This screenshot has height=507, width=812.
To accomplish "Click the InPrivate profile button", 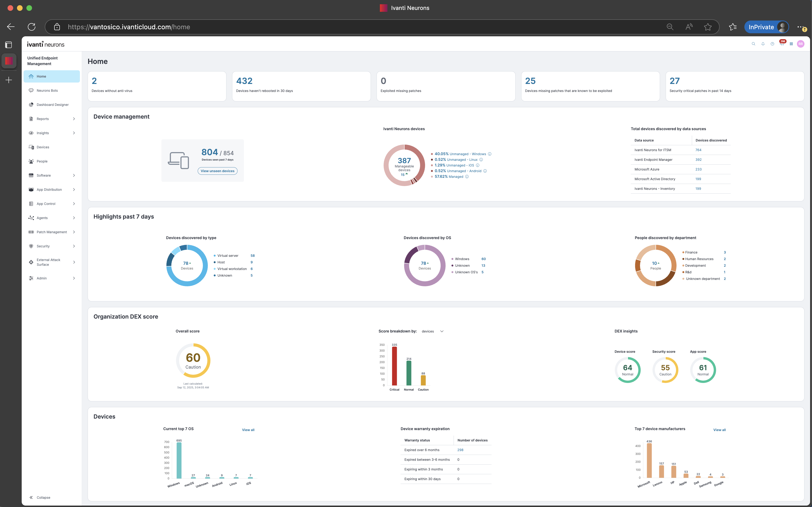I will coord(767,27).
